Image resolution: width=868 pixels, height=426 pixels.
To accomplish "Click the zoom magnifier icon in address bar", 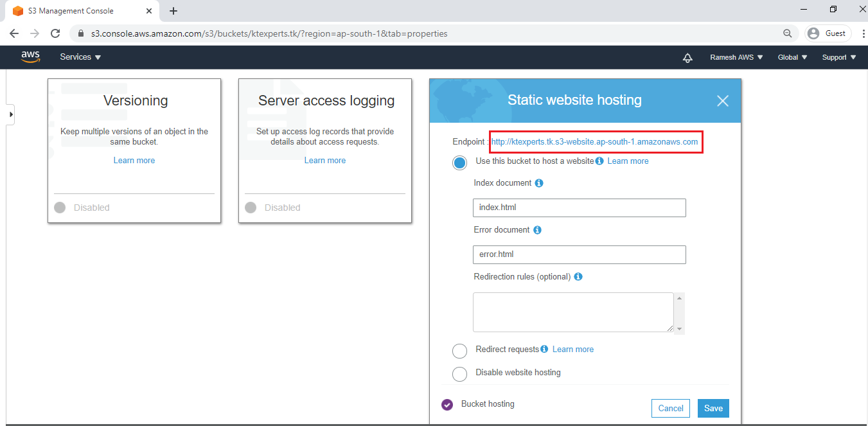I will (788, 33).
